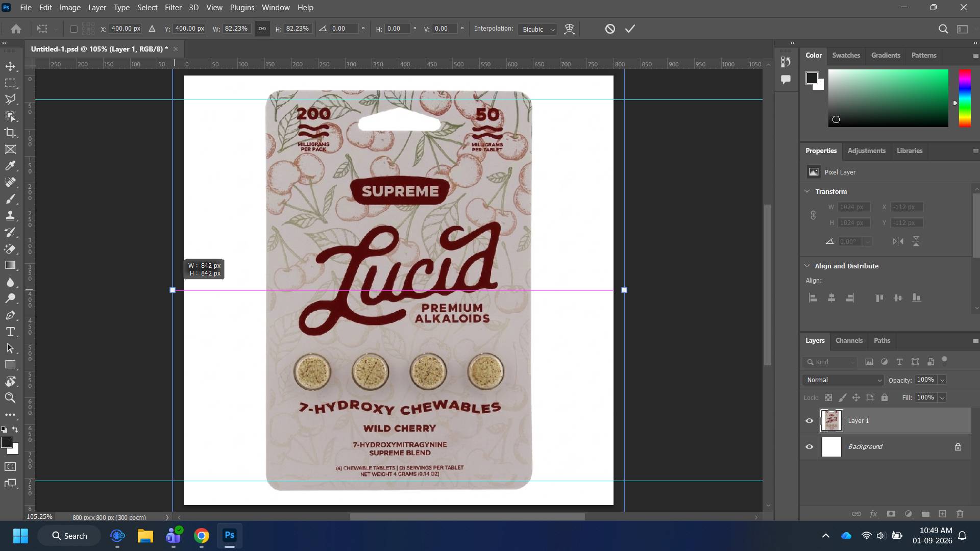Pick the Eyedropper tool

coord(10,166)
